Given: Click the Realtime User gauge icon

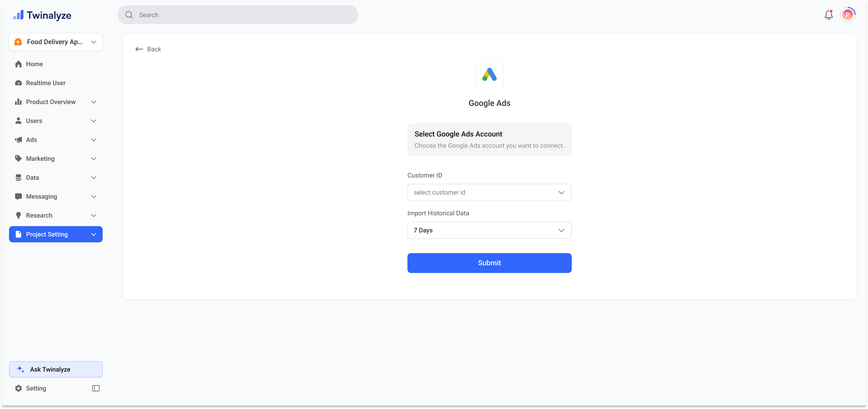Looking at the screenshot, I should click(19, 83).
